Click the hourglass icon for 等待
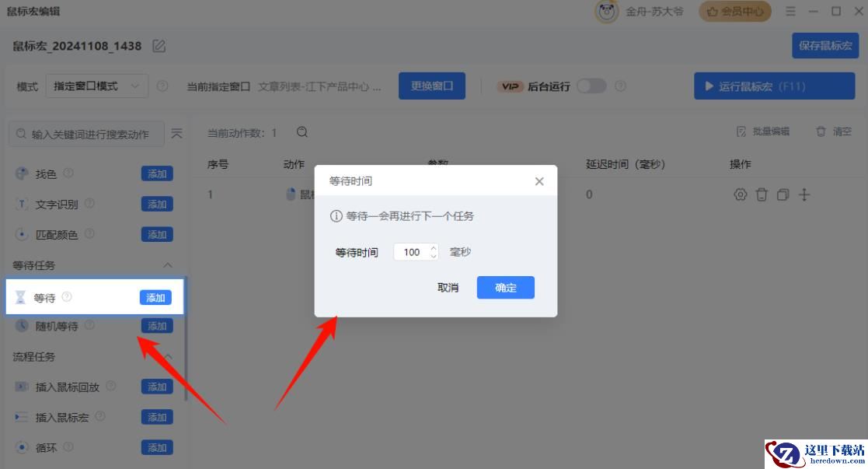This screenshot has height=469, width=868. pyautogui.click(x=20, y=298)
